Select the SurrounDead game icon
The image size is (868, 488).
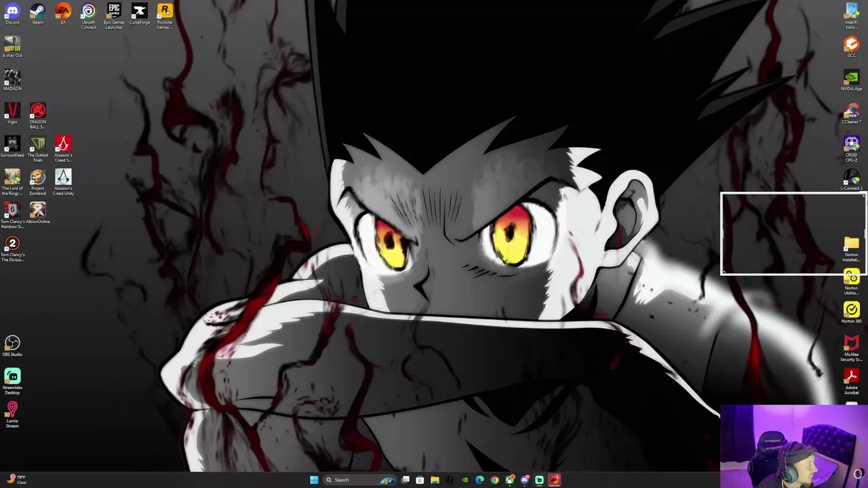12,146
